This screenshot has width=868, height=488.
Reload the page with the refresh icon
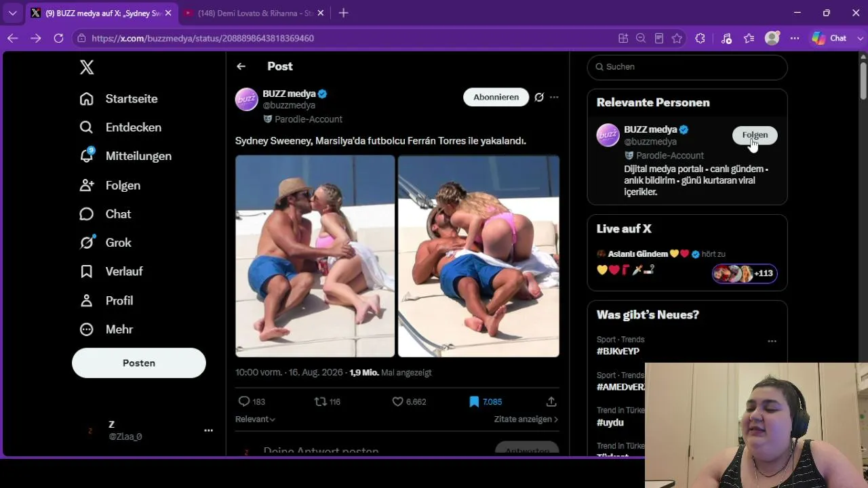pyautogui.click(x=58, y=39)
